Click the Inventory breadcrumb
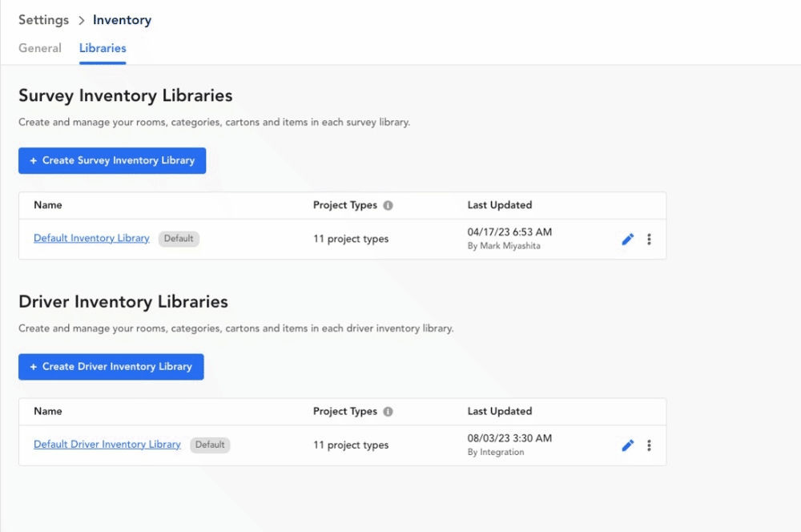The height and width of the screenshot is (532, 801). pyautogui.click(x=122, y=20)
